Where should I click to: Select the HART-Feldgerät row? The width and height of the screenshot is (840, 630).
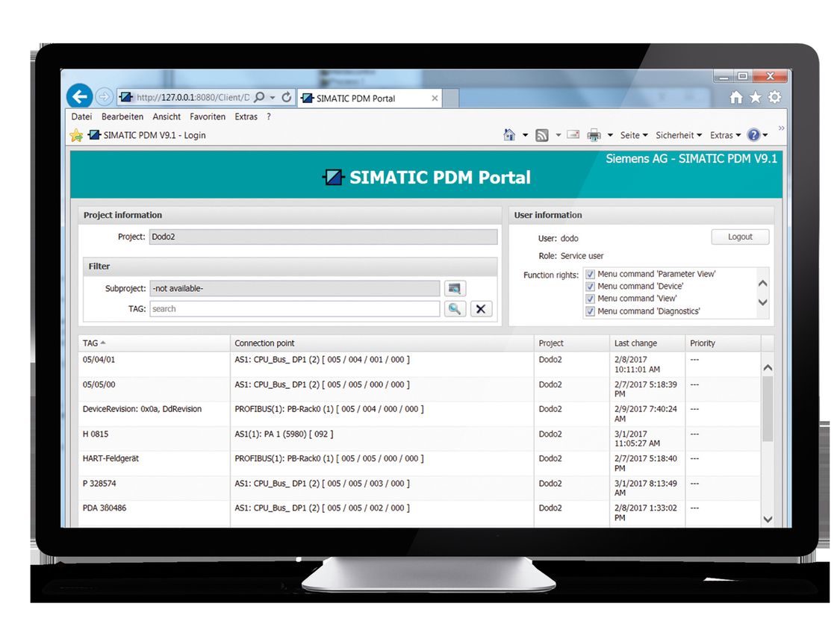(419, 464)
